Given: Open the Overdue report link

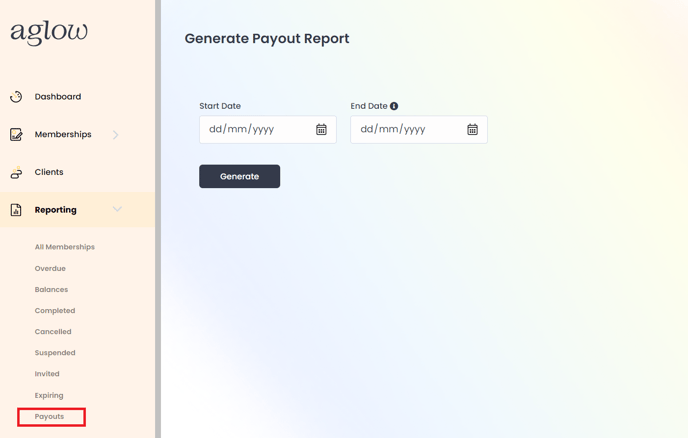Looking at the screenshot, I should click(50, 268).
